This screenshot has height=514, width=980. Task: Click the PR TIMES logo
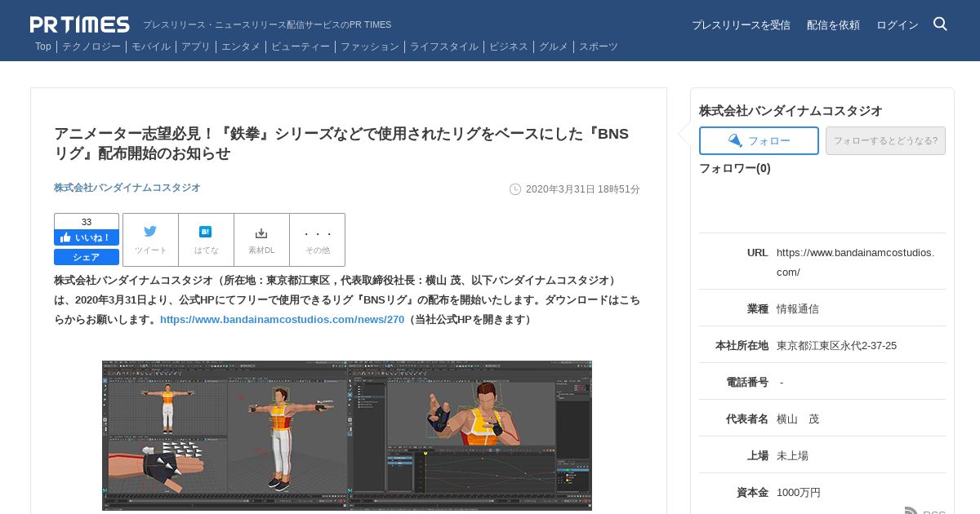point(79,24)
